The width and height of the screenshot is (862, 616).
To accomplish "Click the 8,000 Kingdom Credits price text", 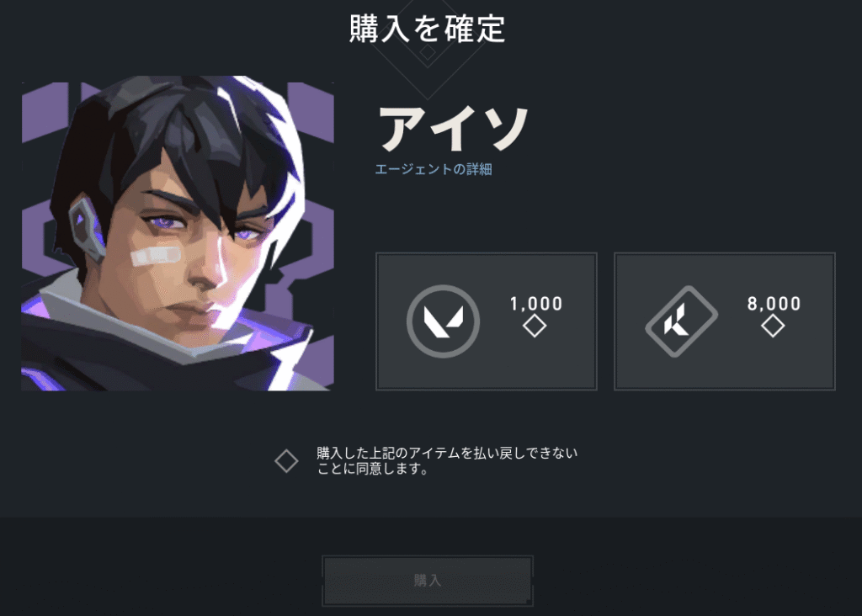I will click(774, 303).
